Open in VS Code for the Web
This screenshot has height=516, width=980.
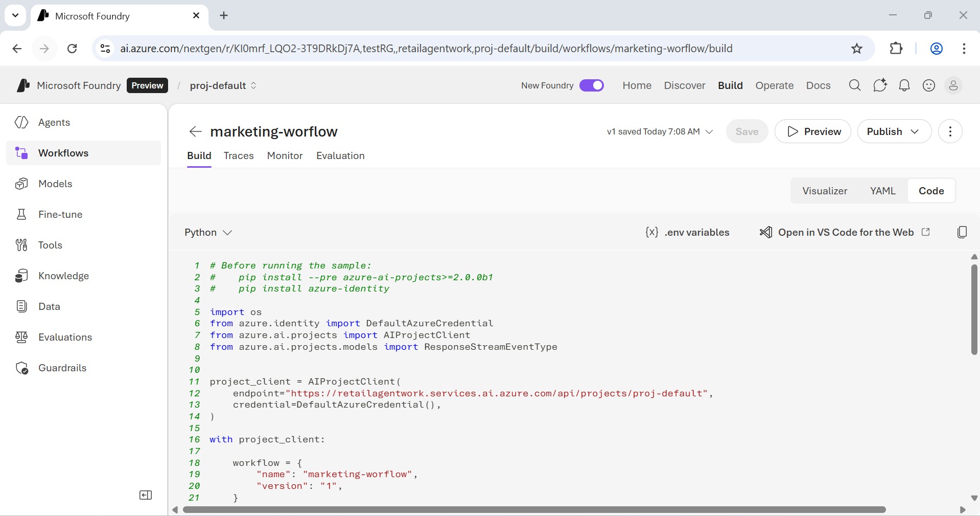tap(845, 232)
